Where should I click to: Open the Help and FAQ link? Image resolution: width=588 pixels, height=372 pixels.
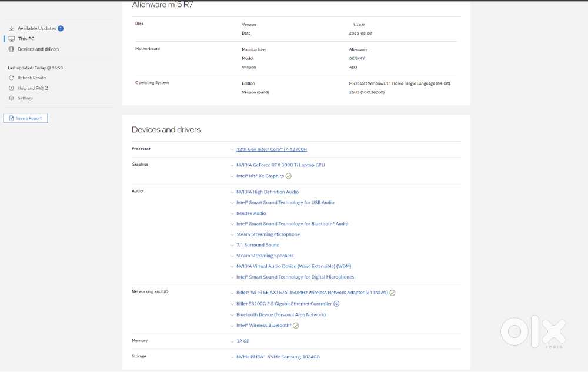32,88
